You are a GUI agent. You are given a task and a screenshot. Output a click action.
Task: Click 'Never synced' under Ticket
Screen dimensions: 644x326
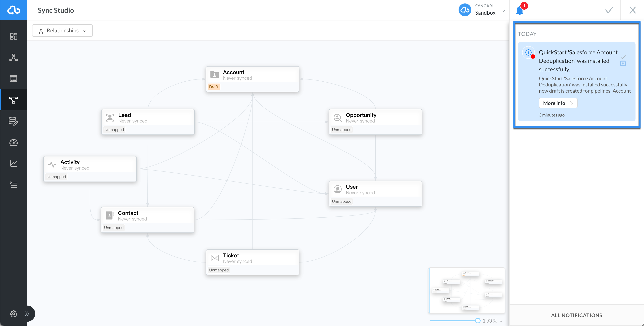(x=238, y=261)
